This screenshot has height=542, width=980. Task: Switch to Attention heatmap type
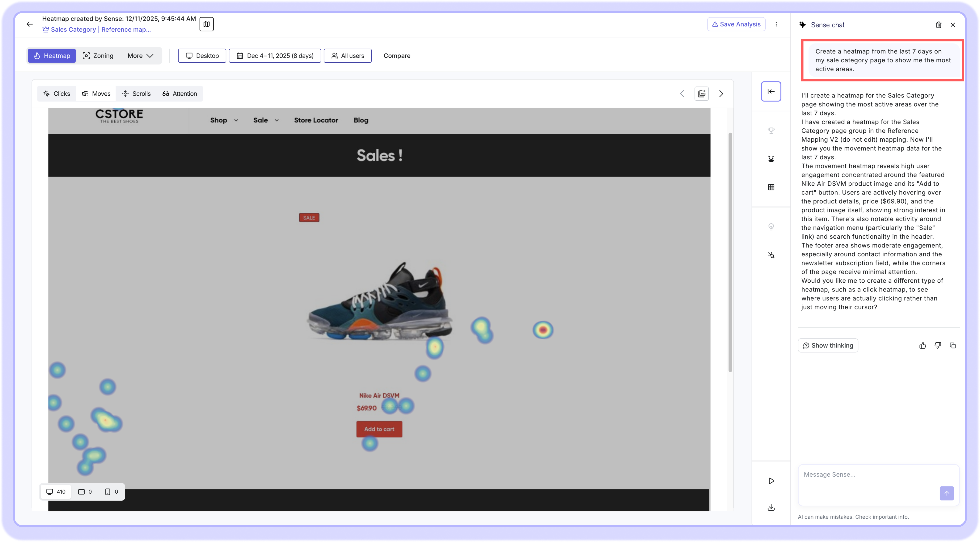pos(180,94)
